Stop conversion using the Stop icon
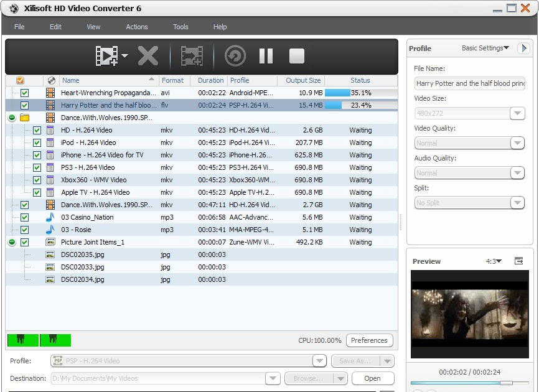 [x=297, y=56]
